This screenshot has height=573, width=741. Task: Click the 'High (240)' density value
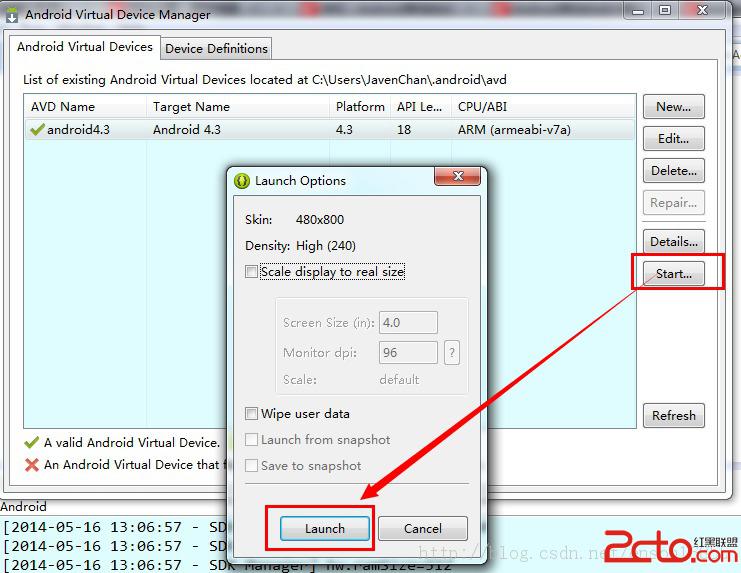coord(326,246)
